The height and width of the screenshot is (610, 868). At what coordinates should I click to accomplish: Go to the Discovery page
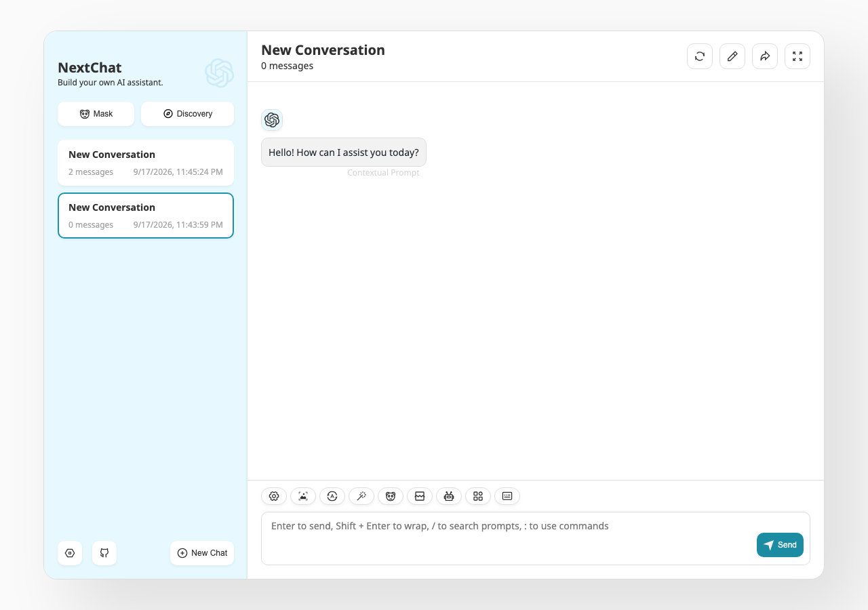click(187, 114)
